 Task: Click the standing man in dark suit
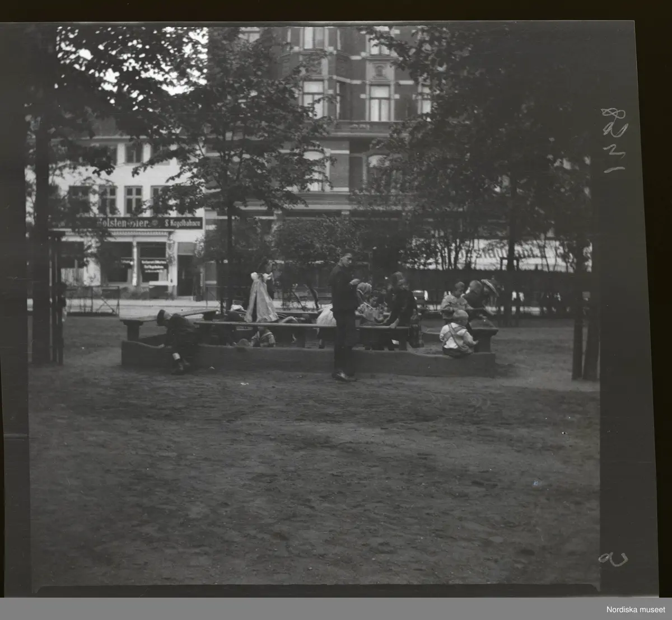[x=343, y=314]
